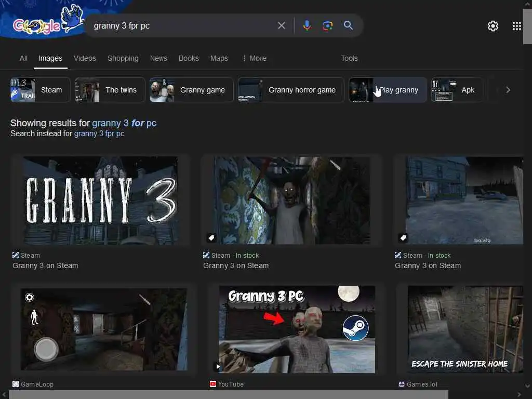532x399 pixels.
Task: Click the Games.lol source favicon
Action: coord(402,384)
